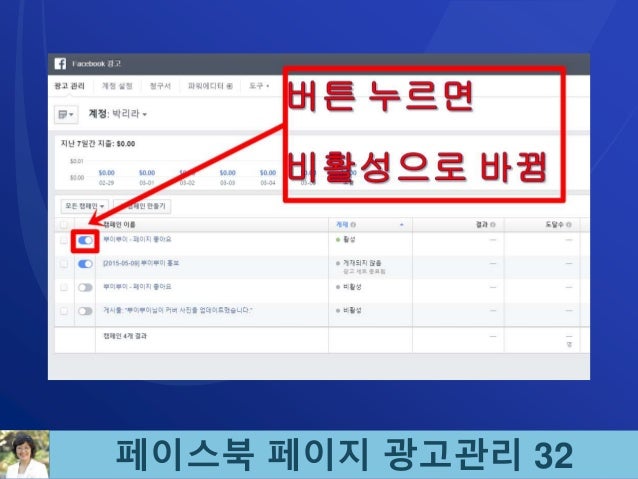Turn on the 비활성 뿌이뿌이 페이지 좋아요 campaign switch
638x479 pixels.
click(x=85, y=288)
